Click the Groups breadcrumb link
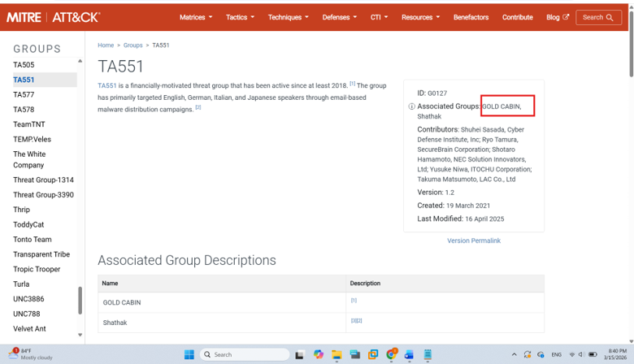The width and height of the screenshot is (634, 364). [132, 45]
